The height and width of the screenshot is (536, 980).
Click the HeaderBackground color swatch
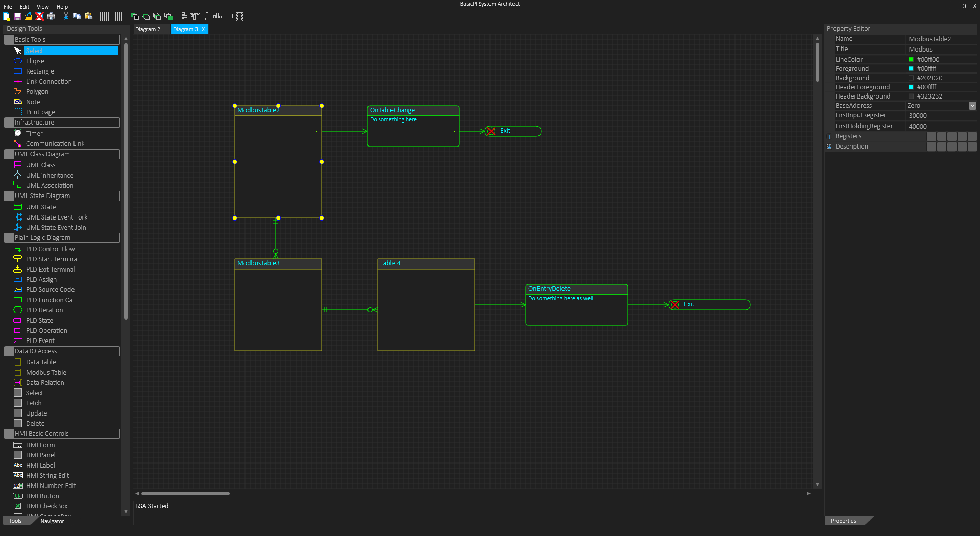click(911, 96)
